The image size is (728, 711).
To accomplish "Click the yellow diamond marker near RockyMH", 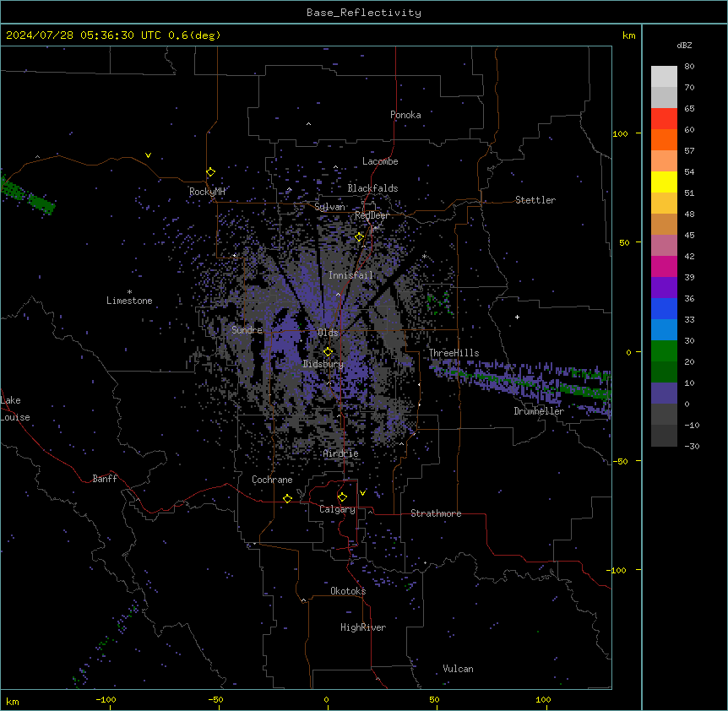I will point(210,172).
